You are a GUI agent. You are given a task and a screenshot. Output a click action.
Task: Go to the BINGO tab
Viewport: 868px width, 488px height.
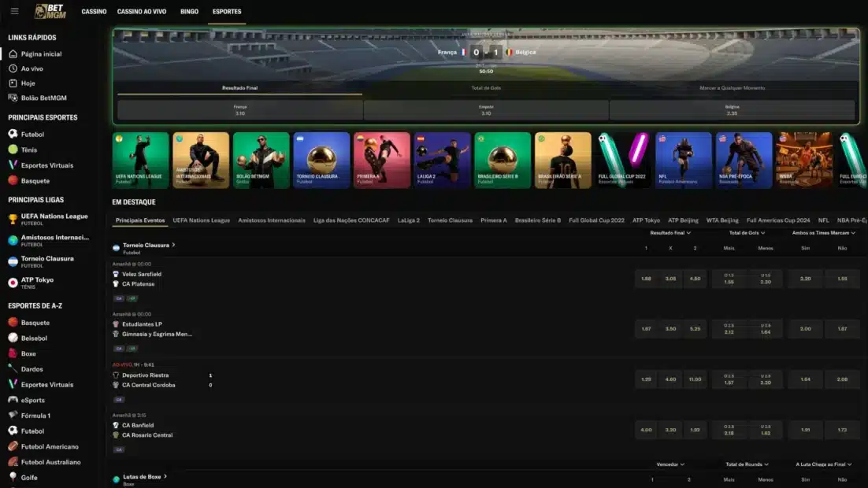189,12
